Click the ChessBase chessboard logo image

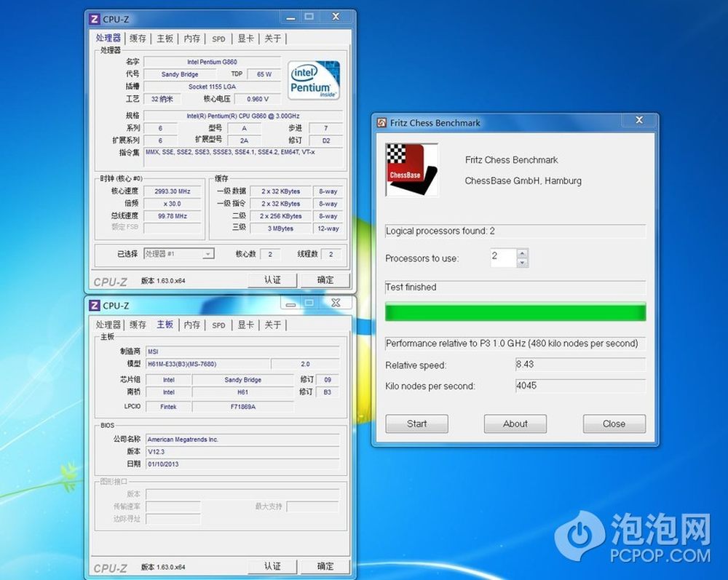(x=412, y=170)
